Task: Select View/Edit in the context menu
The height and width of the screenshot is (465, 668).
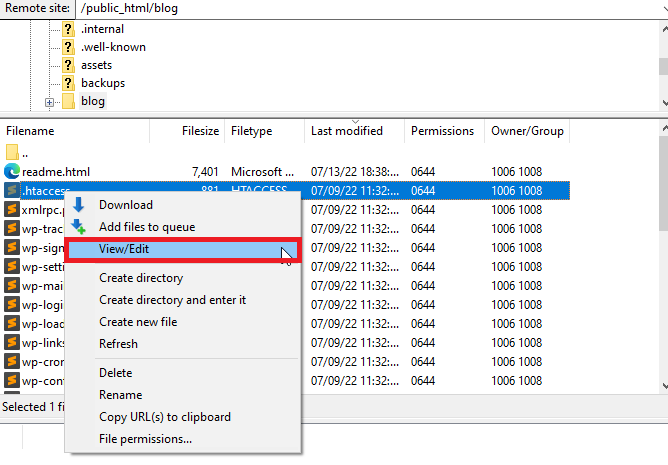Action: tap(183, 249)
